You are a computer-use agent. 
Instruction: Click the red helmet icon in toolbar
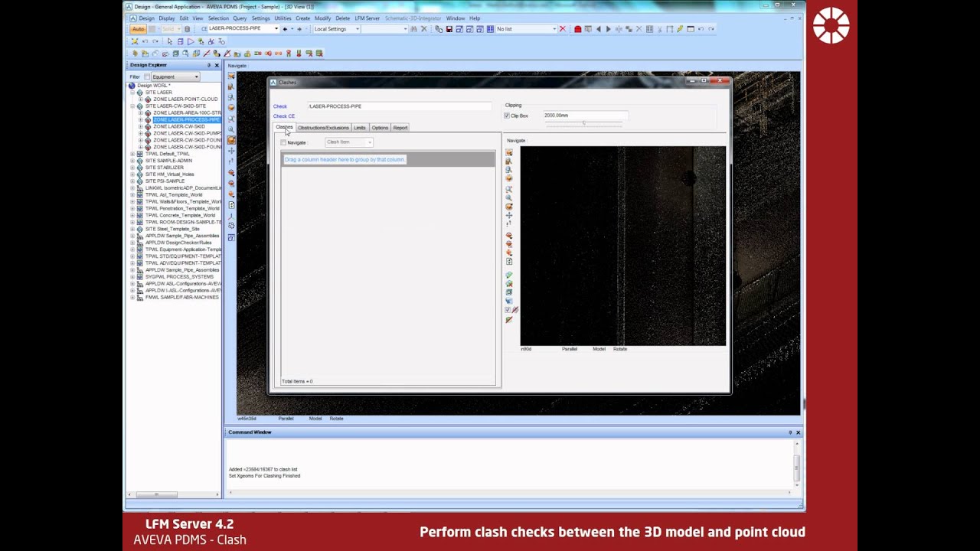click(577, 29)
